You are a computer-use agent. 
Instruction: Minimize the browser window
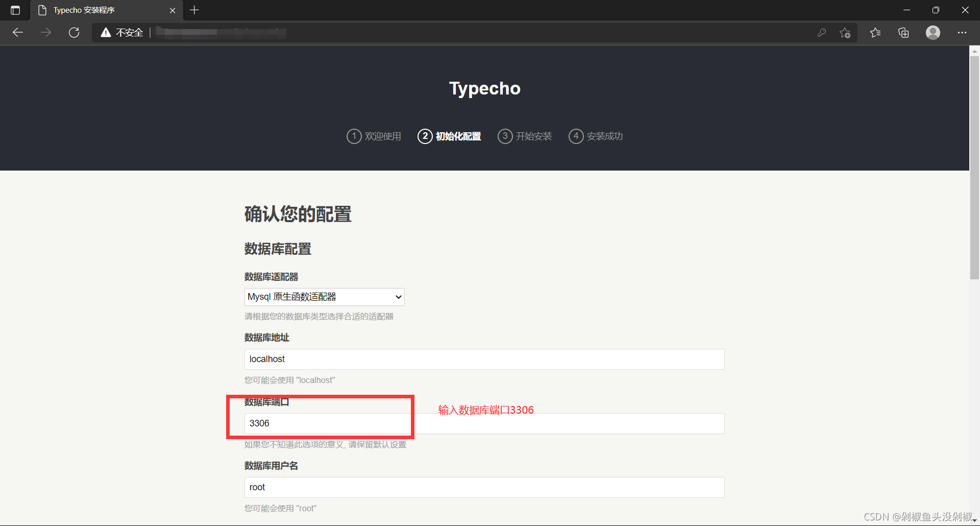[x=906, y=10]
